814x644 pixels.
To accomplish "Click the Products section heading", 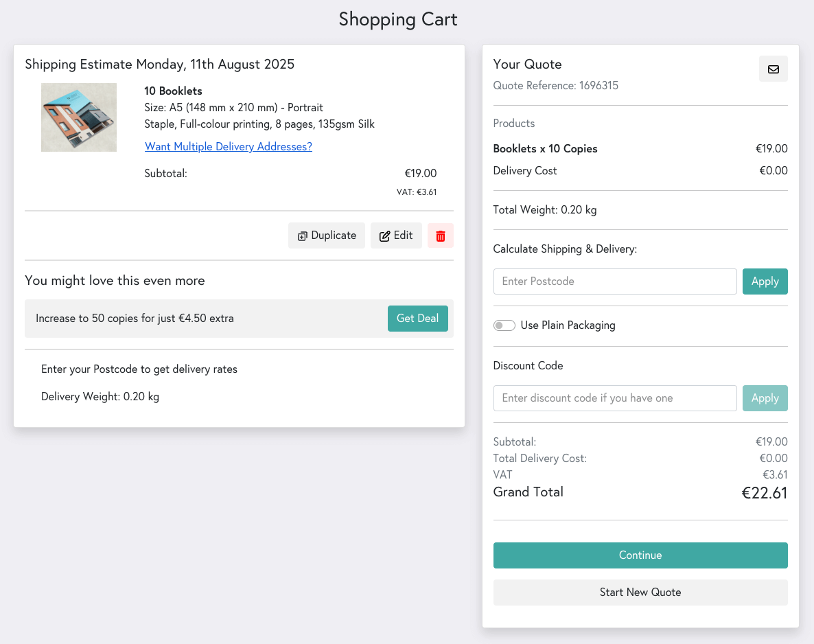I will [513, 123].
